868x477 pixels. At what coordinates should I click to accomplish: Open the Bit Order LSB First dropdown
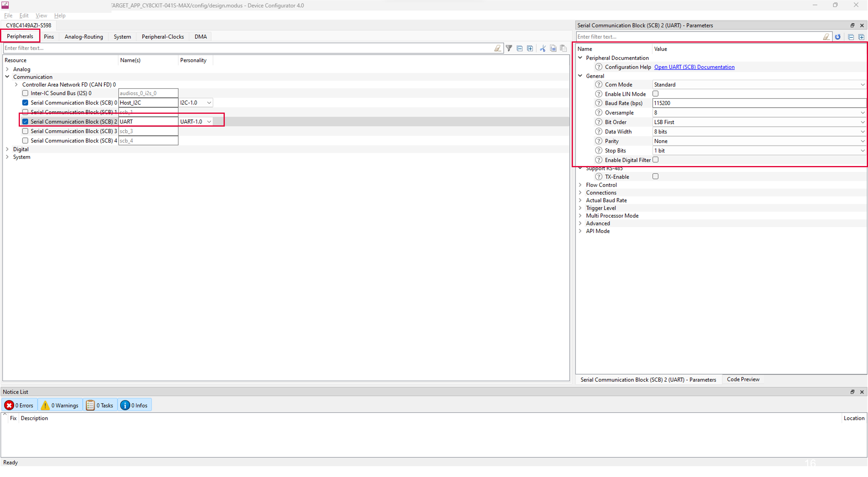759,122
